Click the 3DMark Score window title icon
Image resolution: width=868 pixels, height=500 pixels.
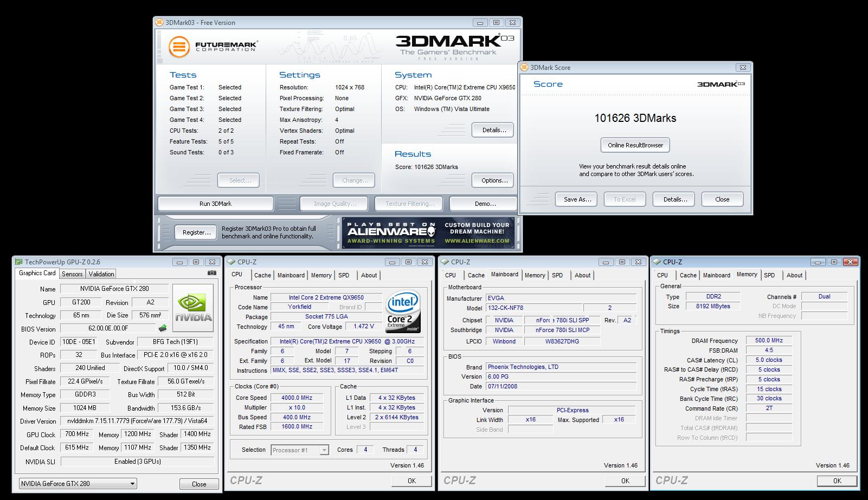[524, 67]
